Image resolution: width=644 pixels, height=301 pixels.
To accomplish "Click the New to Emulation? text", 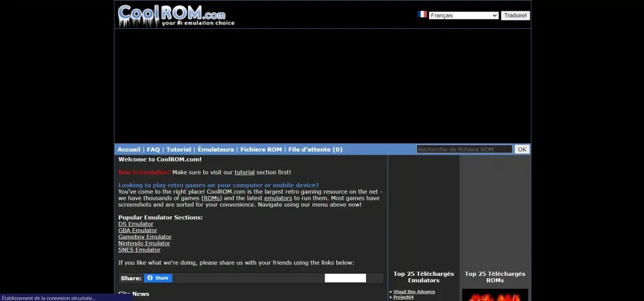I will [x=144, y=172].
